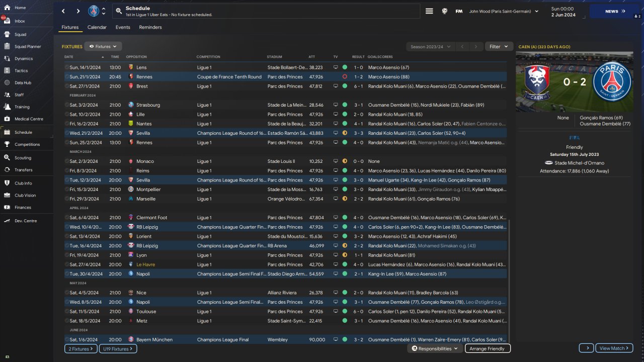Click the search magnifier icon

click(x=118, y=11)
